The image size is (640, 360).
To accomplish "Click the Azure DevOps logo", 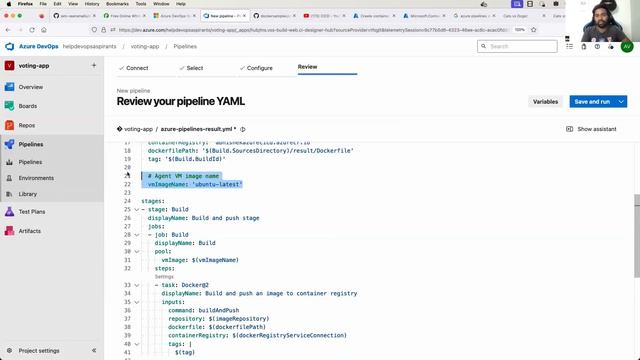I will 9,47.
